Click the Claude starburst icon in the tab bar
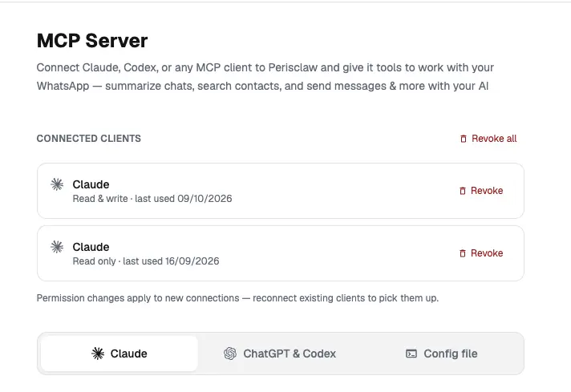Screen dimensions: 571x392 (x=98, y=354)
